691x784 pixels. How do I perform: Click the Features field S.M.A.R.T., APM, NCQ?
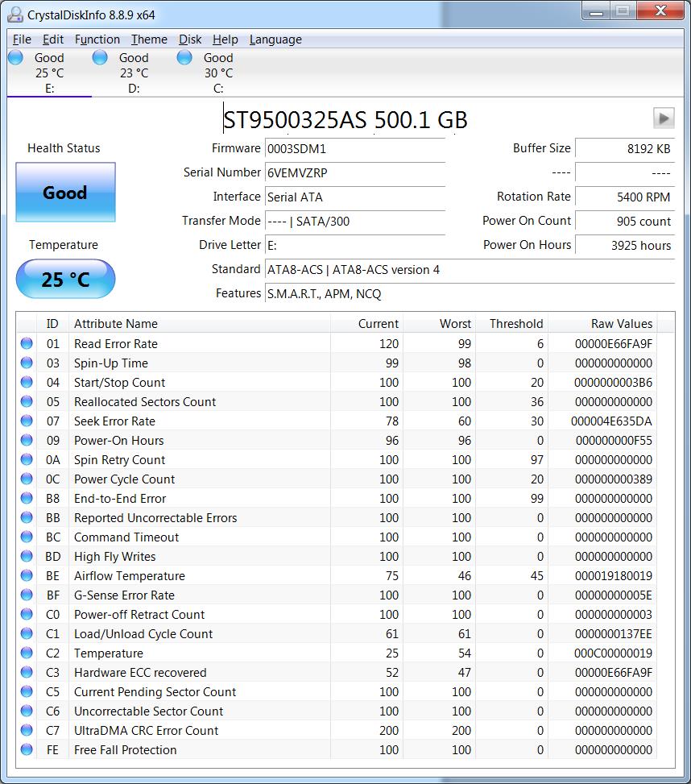tap(470, 294)
